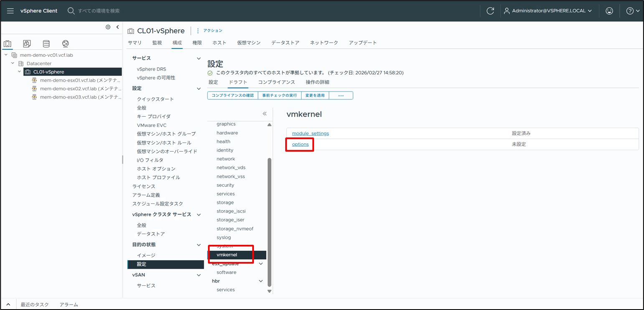This screenshot has width=644, height=310.
Task: Expand the esx_update settings group
Action: coord(261,264)
